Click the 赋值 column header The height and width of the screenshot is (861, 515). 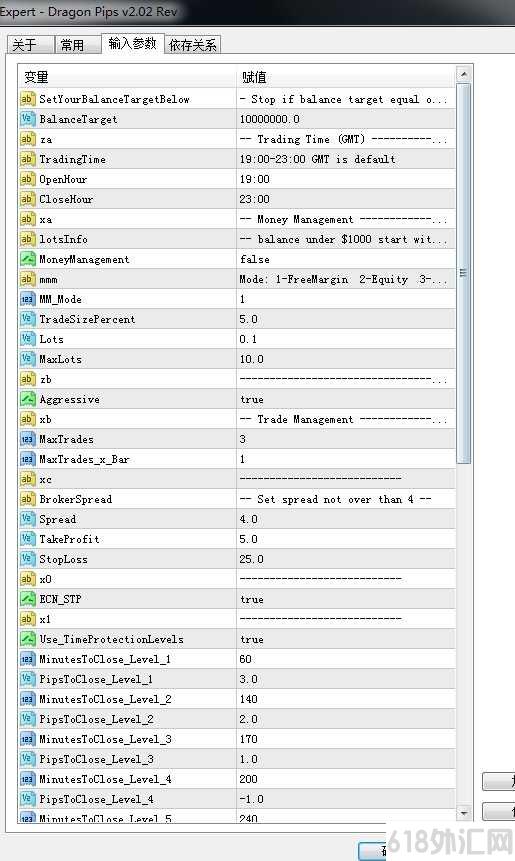[x=346, y=77]
